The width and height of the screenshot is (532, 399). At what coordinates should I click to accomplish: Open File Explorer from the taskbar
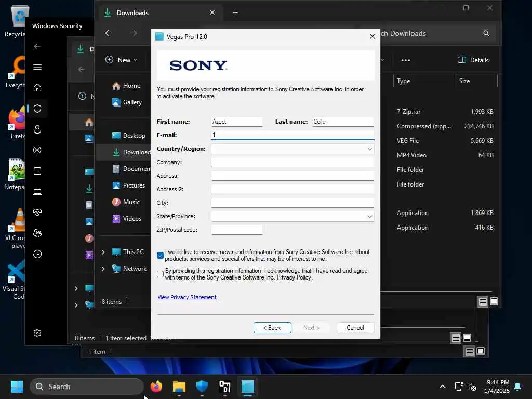tap(179, 387)
